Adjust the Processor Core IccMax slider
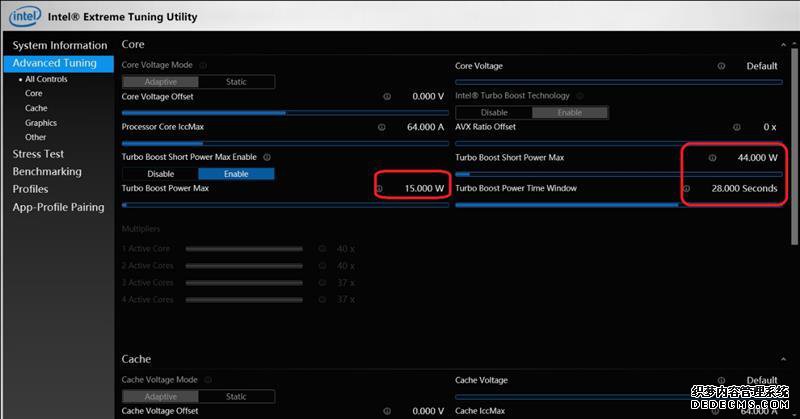Screen dimensions: 800x419 pos(285,143)
